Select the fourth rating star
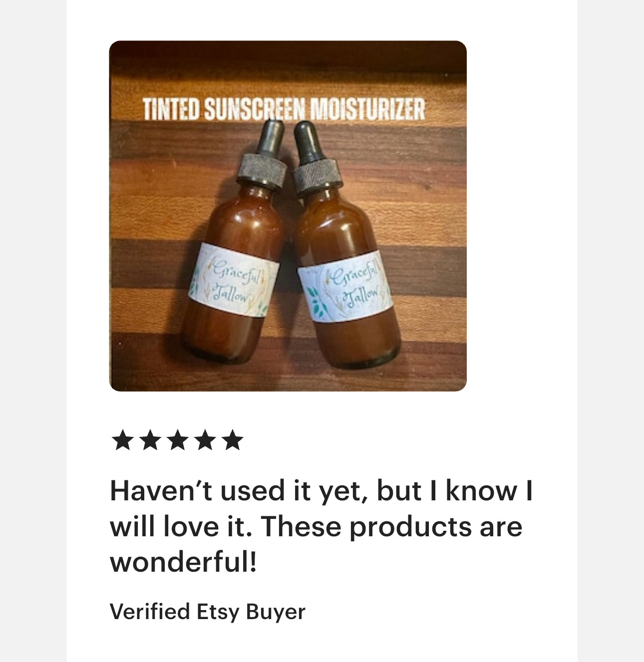Image resolution: width=644 pixels, height=662 pixels. 205,441
